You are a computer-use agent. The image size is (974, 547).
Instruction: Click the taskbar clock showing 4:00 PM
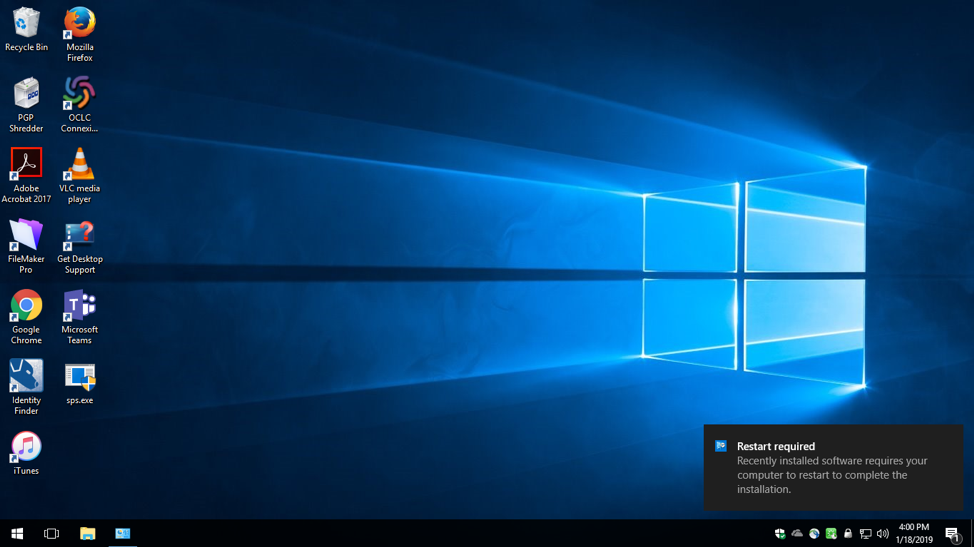point(914,534)
